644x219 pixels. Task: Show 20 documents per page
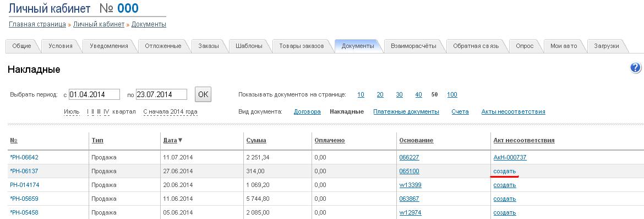click(x=380, y=95)
